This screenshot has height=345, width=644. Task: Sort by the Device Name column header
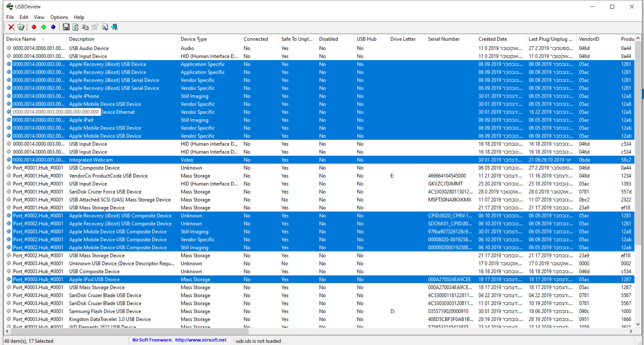tap(35, 39)
